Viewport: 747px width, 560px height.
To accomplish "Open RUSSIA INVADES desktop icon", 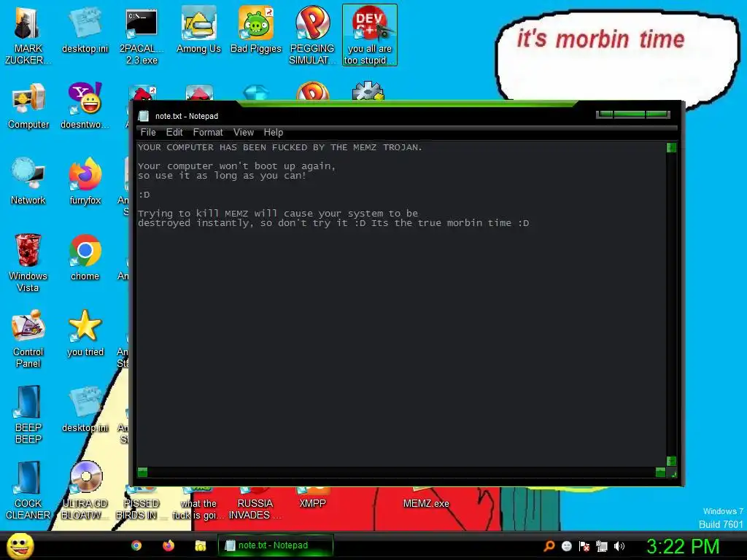I will [255, 504].
